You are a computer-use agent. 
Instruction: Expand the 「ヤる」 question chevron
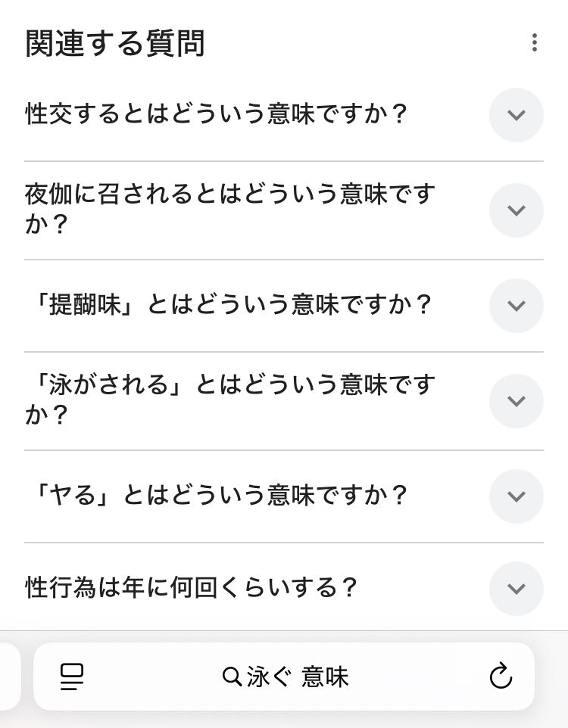(x=517, y=496)
